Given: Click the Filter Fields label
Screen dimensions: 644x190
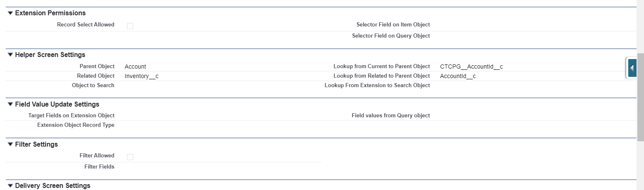Looking at the screenshot, I should pos(99,167).
